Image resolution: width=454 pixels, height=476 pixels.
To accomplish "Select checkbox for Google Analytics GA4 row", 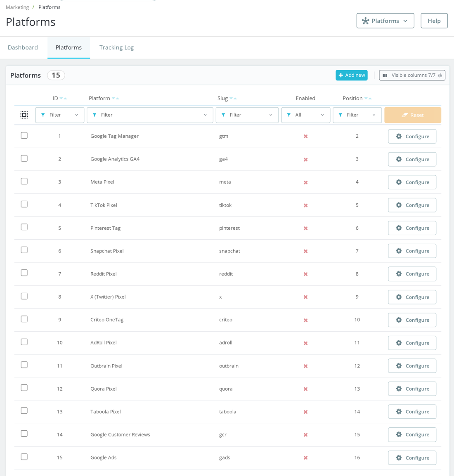I will pyautogui.click(x=24, y=158).
